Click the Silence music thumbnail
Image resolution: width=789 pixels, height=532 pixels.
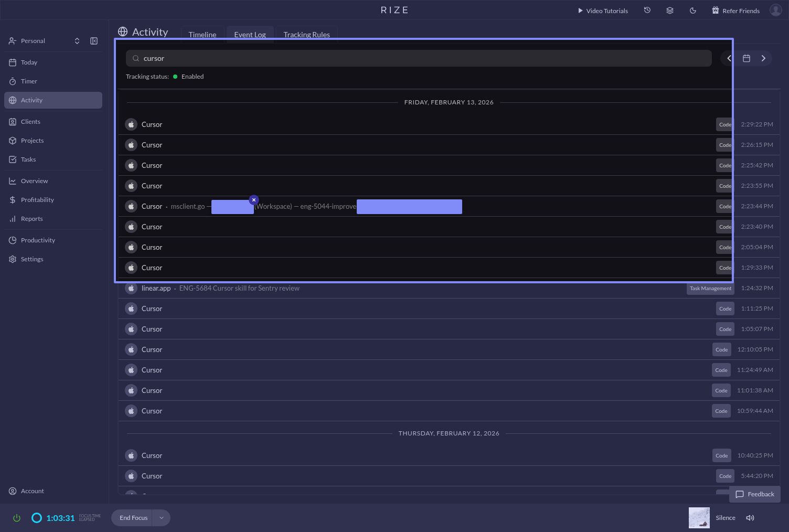pyautogui.click(x=699, y=518)
